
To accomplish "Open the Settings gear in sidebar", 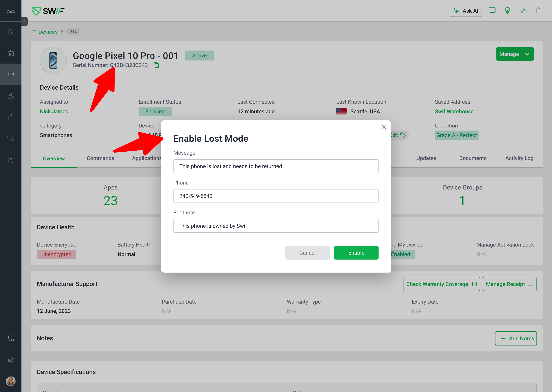I will click(x=11, y=360).
